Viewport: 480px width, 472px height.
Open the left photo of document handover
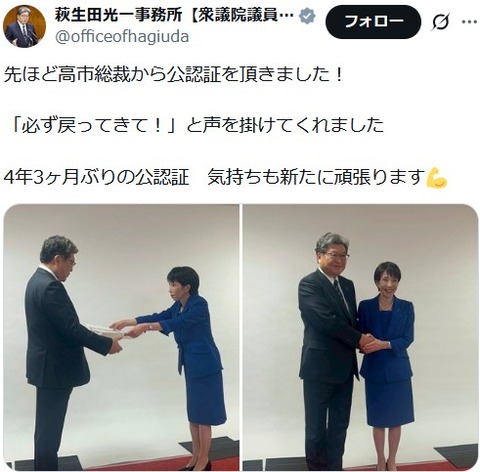coord(121,337)
